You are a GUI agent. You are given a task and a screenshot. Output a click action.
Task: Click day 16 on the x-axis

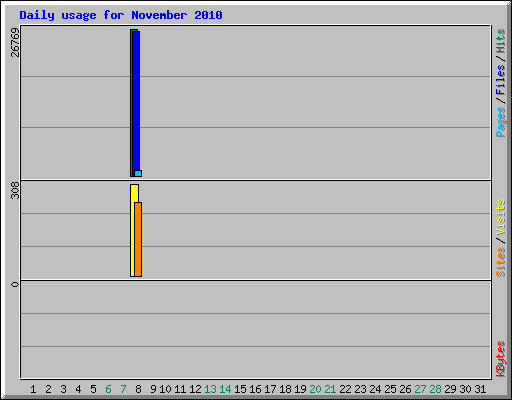pyautogui.click(x=255, y=389)
